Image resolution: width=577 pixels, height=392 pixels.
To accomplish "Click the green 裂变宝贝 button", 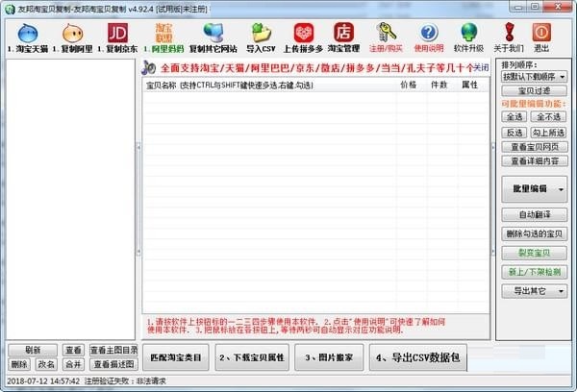I will (535, 253).
